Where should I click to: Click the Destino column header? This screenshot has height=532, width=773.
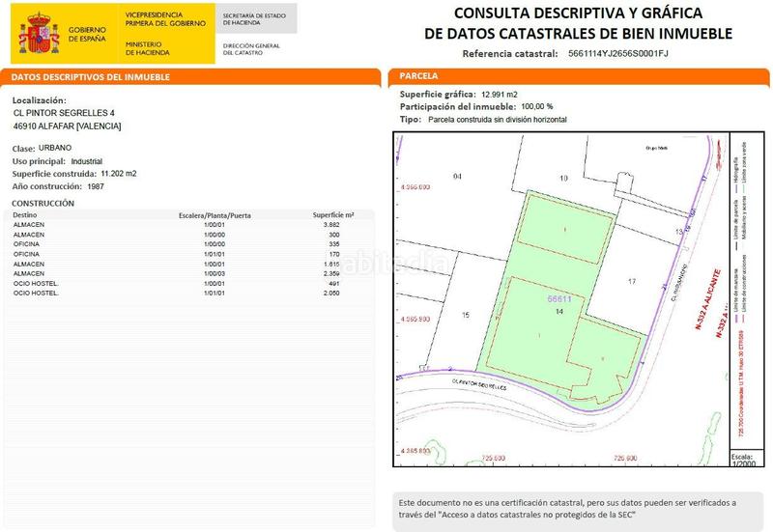tap(25, 214)
